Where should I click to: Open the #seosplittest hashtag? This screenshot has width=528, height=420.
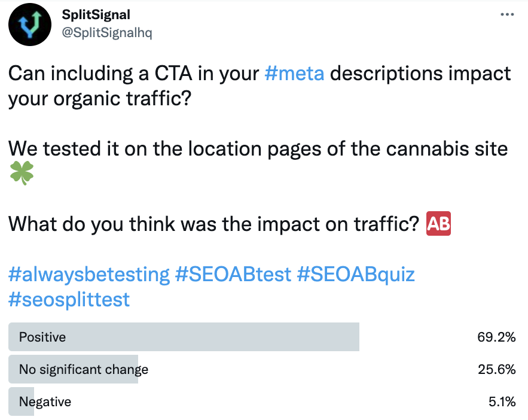click(x=69, y=299)
